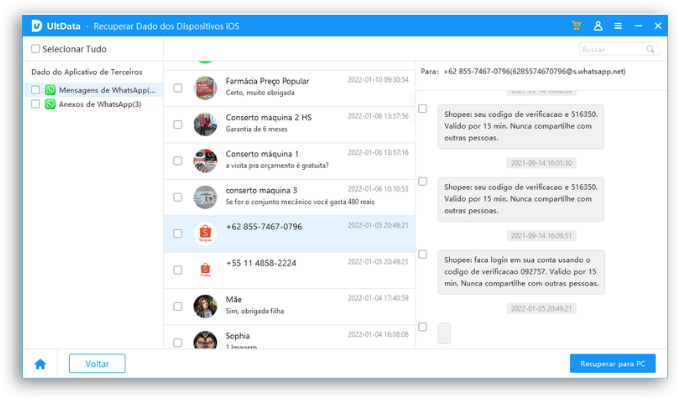The width and height of the screenshot is (700, 400).
Task: Open the Mãe conversation
Action: tap(289, 307)
